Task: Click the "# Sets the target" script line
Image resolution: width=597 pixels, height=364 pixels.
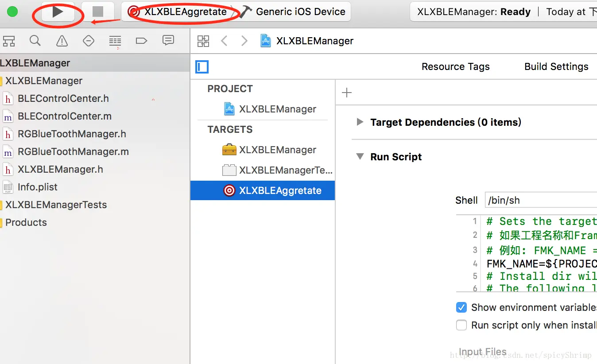Action: 541,221
